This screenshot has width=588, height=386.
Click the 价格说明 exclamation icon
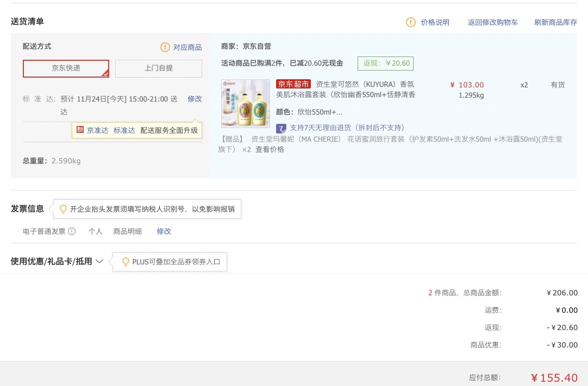tap(411, 22)
